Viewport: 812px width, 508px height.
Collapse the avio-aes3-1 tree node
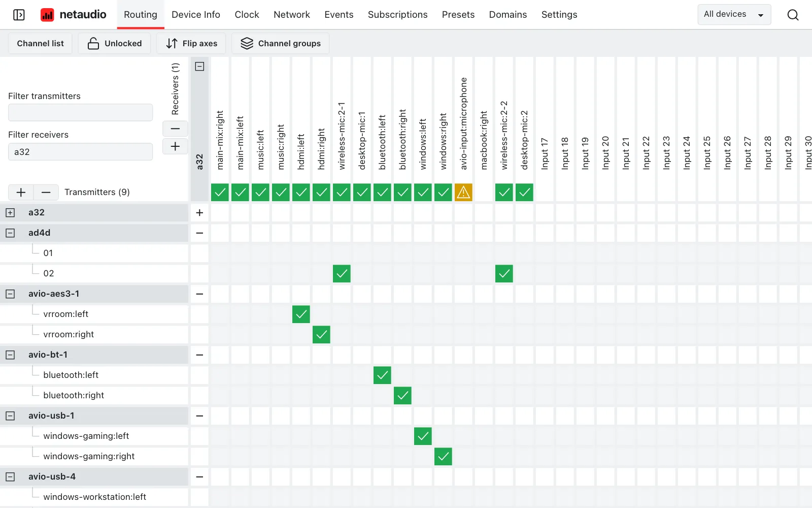coord(10,294)
